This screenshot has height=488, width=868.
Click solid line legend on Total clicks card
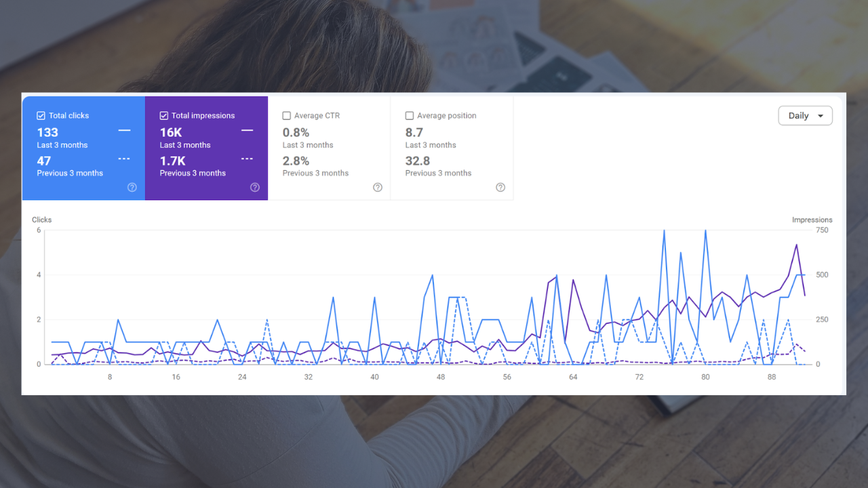[123, 129]
